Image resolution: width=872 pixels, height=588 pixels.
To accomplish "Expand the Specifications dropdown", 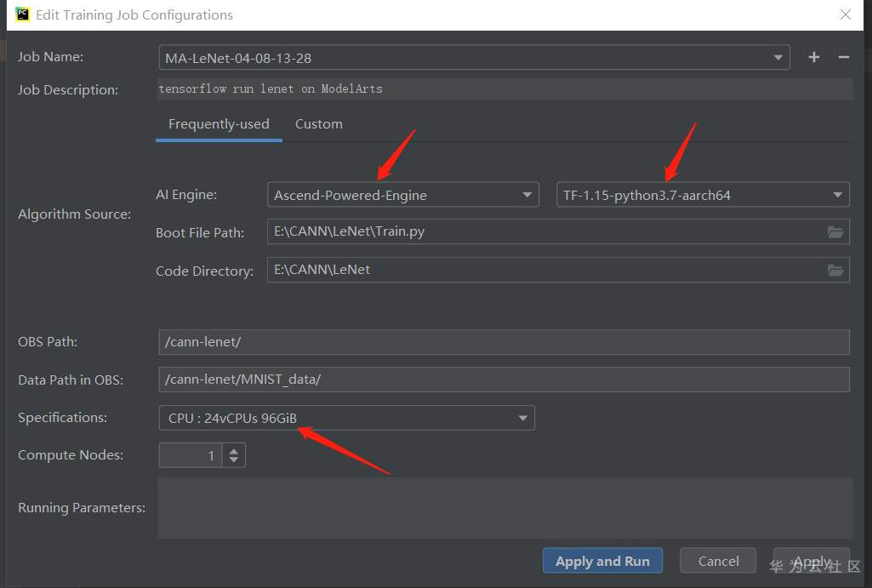I will tap(523, 418).
